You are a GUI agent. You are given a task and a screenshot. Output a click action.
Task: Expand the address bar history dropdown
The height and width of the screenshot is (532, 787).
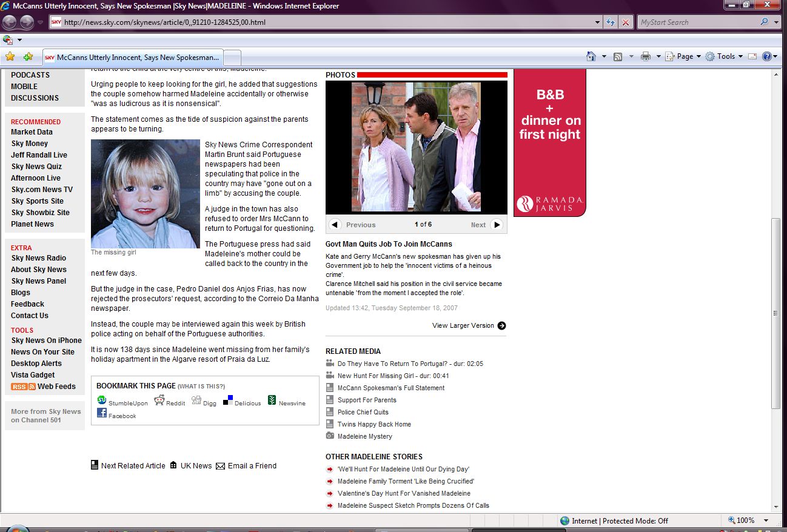598,22
